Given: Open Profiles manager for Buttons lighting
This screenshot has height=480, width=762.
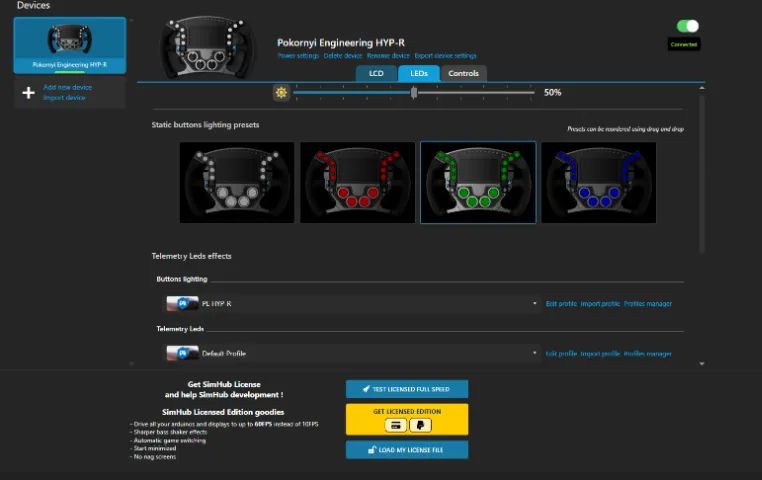Looking at the screenshot, I should click(x=647, y=304).
